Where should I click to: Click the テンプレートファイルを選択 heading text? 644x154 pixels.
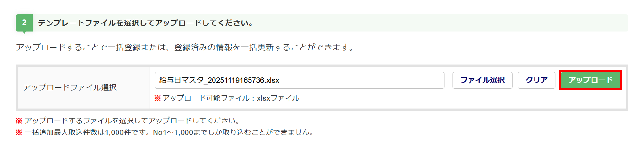tap(146, 23)
